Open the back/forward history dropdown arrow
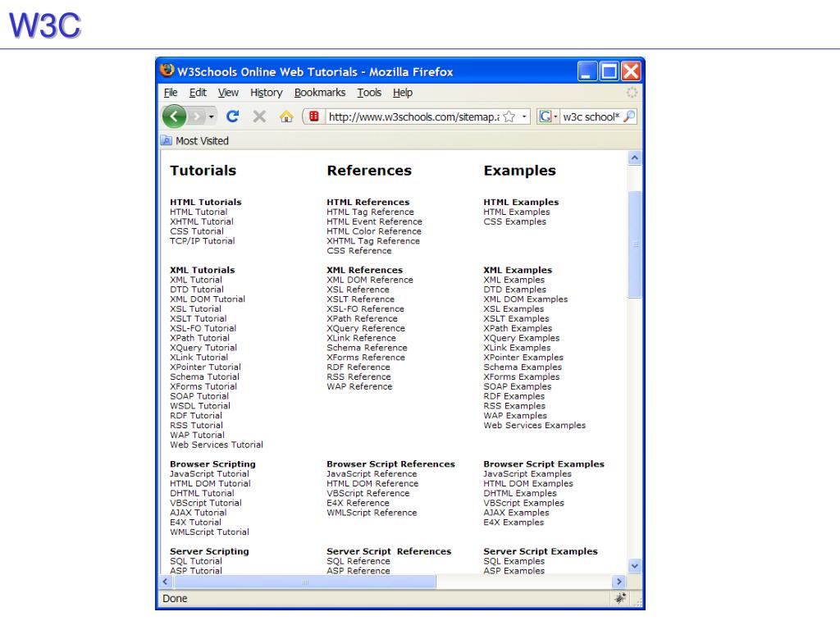Screen dimensions: 840x630 pyautogui.click(x=211, y=116)
